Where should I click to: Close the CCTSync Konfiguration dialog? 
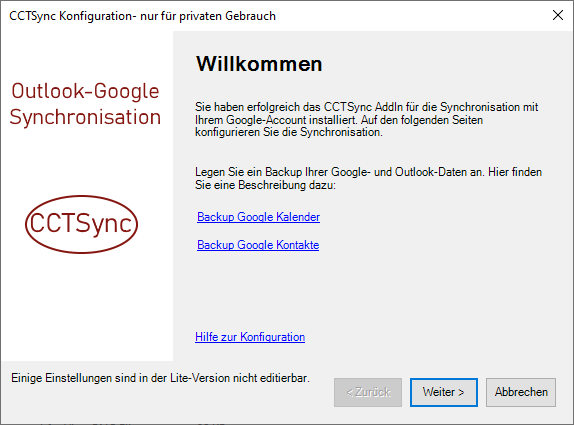coord(558,15)
